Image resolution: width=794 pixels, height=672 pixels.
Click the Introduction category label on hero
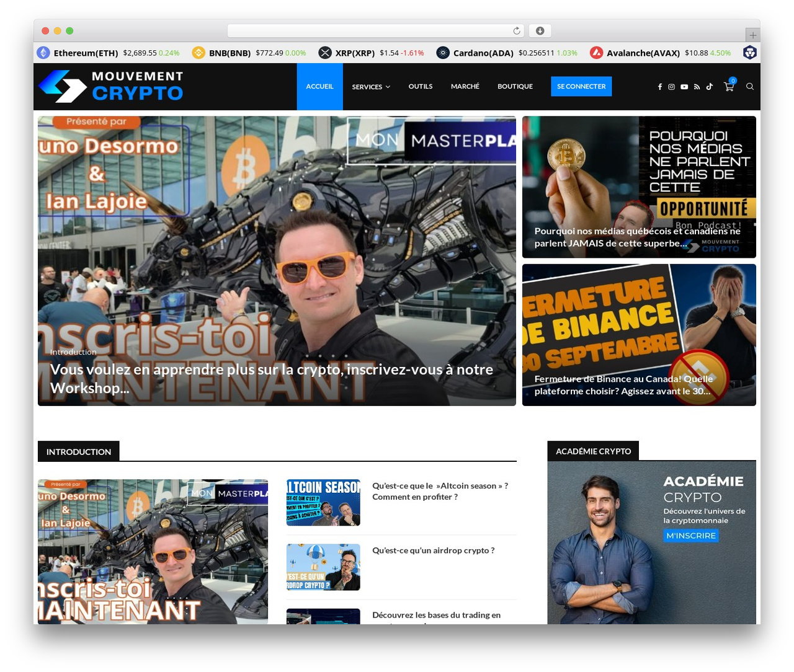click(73, 352)
